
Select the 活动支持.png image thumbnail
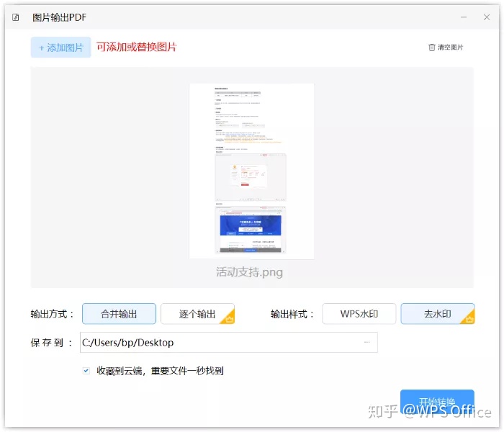(x=251, y=171)
